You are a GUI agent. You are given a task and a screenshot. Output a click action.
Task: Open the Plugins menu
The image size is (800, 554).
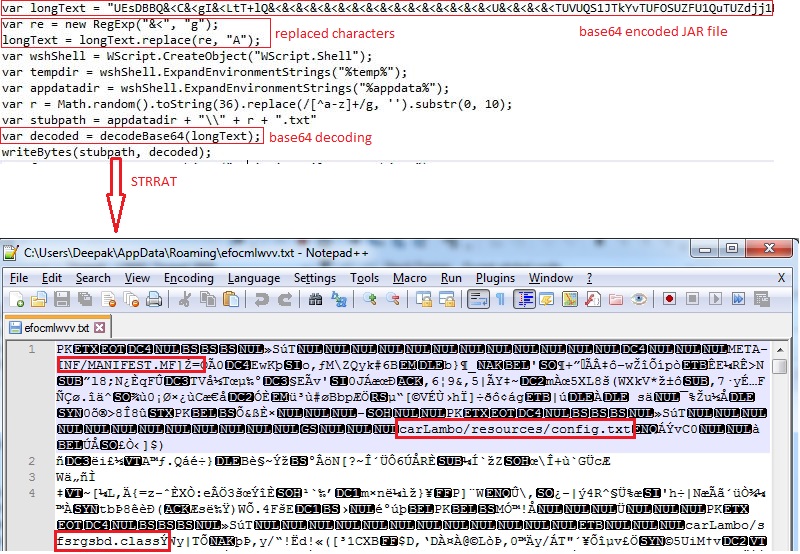click(495, 278)
